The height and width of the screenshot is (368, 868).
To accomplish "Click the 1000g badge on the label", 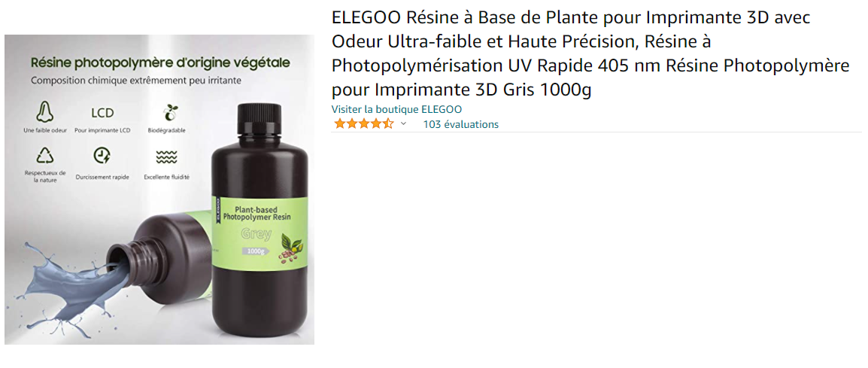I will (256, 251).
